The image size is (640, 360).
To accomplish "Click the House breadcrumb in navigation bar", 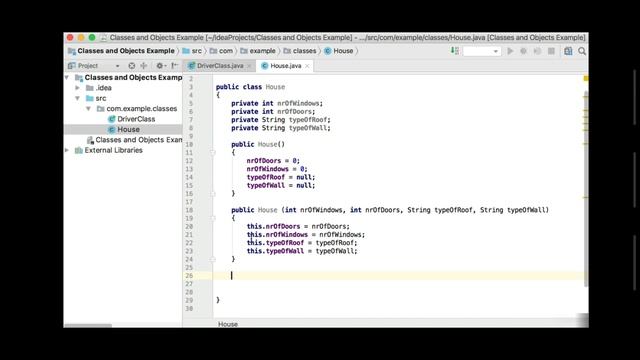I will point(339,51).
